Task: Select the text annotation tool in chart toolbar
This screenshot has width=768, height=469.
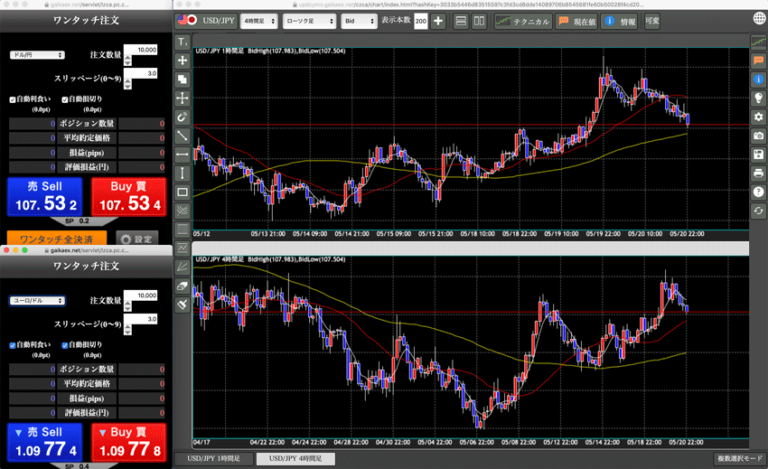Action: pos(182,42)
